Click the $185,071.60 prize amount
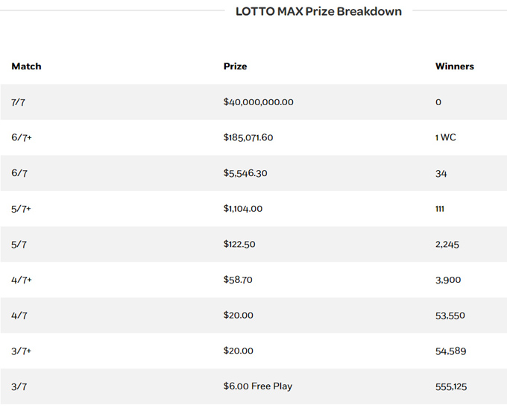 pos(248,137)
